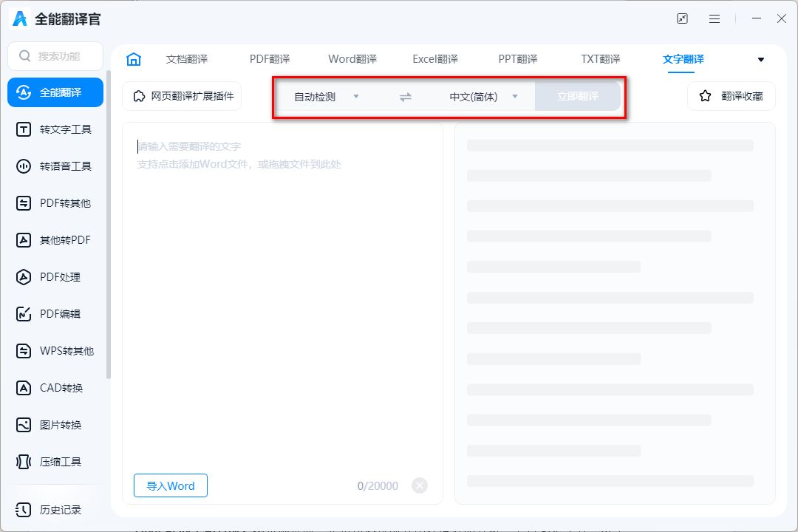
Task: Open the 其他转PDF tool
Action: [55, 240]
